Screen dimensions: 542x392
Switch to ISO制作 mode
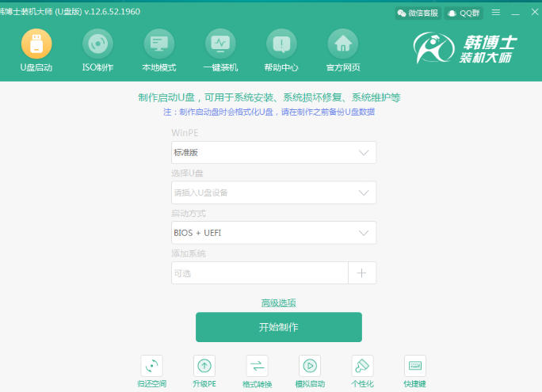click(x=97, y=44)
